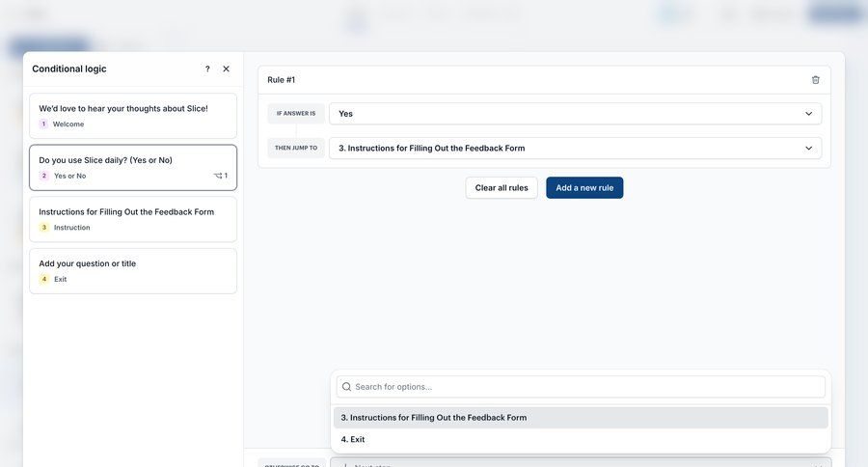Open the 'If answer is' Yes dropdown

tap(575, 114)
